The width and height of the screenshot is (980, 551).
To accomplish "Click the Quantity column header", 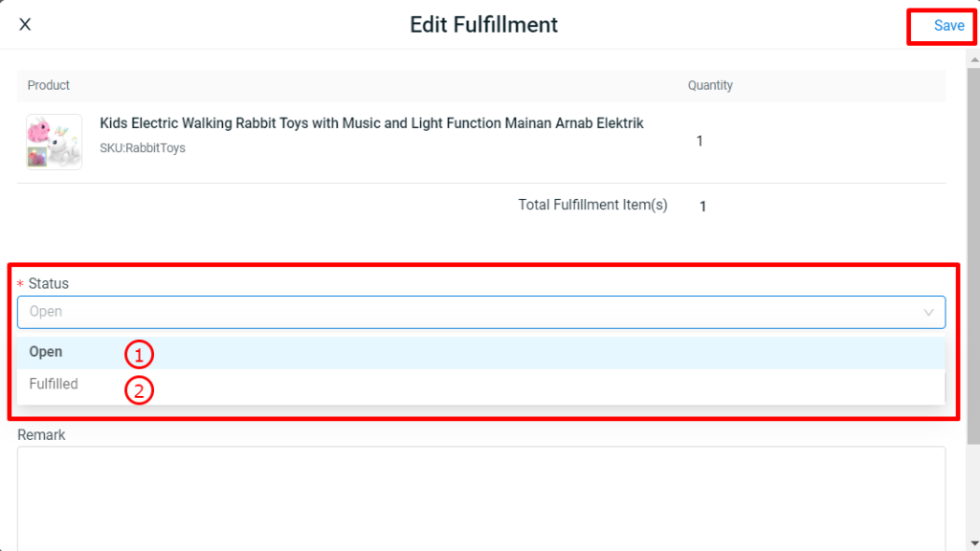I will [710, 85].
